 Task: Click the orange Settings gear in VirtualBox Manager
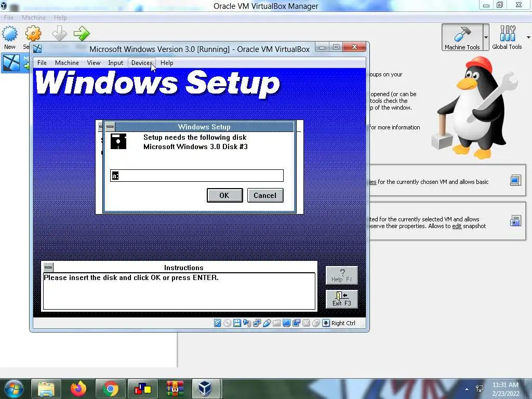click(x=33, y=34)
